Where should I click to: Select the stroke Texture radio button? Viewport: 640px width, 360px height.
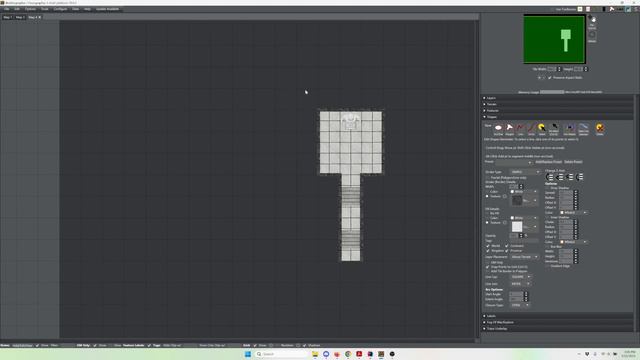[487, 196]
